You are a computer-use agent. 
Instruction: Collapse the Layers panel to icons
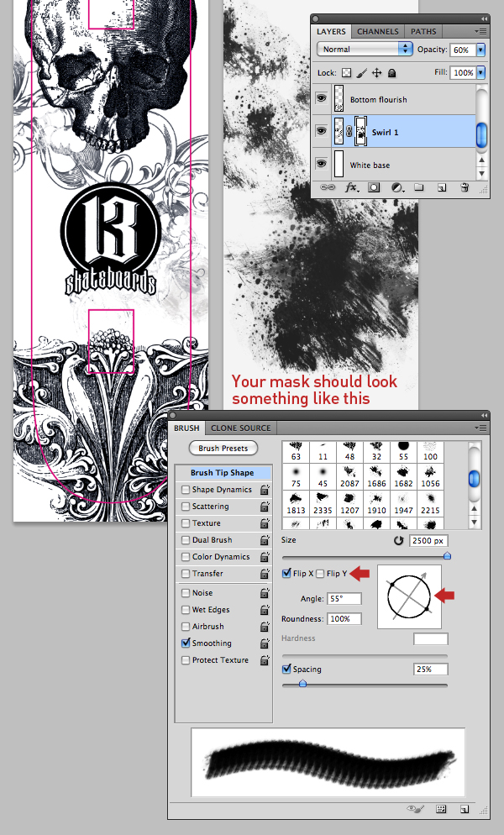pyautogui.click(x=485, y=18)
